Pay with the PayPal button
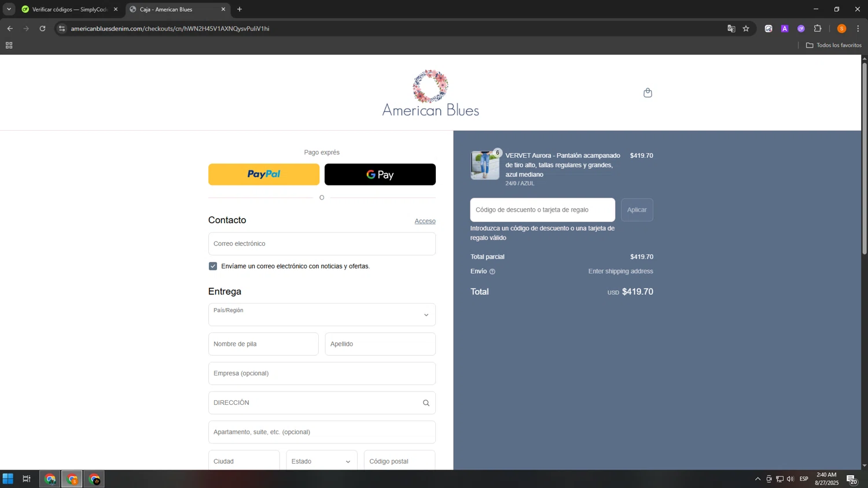Viewport: 868px width, 488px height. click(264, 175)
